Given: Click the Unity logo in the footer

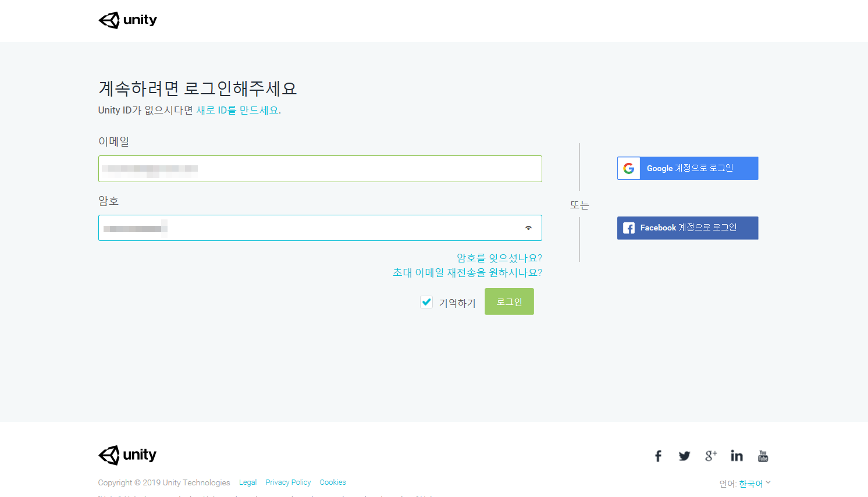Looking at the screenshot, I should point(127,455).
